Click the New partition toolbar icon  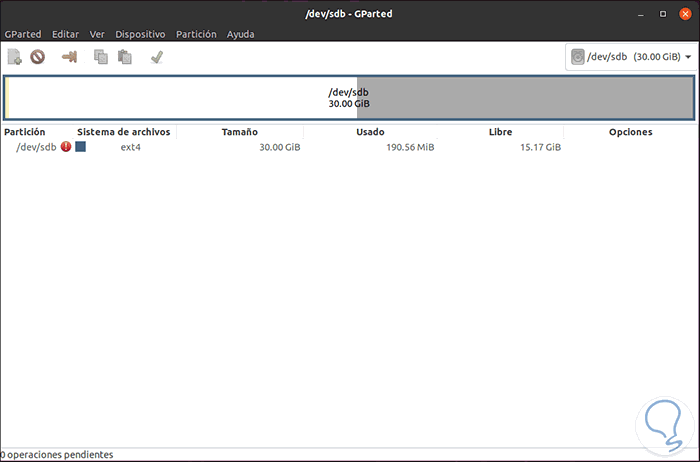pyautogui.click(x=14, y=57)
